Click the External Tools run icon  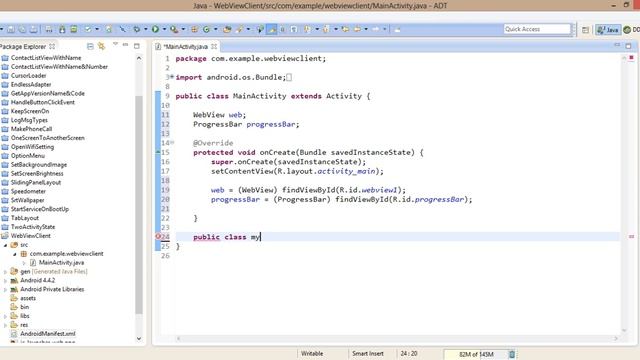[174, 29]
